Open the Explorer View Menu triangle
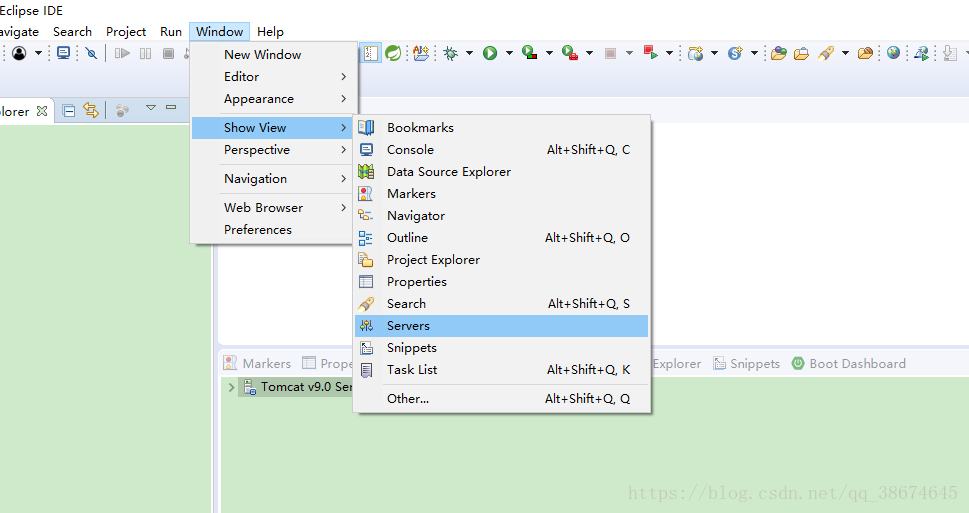Screen dimensions: 969x513 click(x=150, y=108)
